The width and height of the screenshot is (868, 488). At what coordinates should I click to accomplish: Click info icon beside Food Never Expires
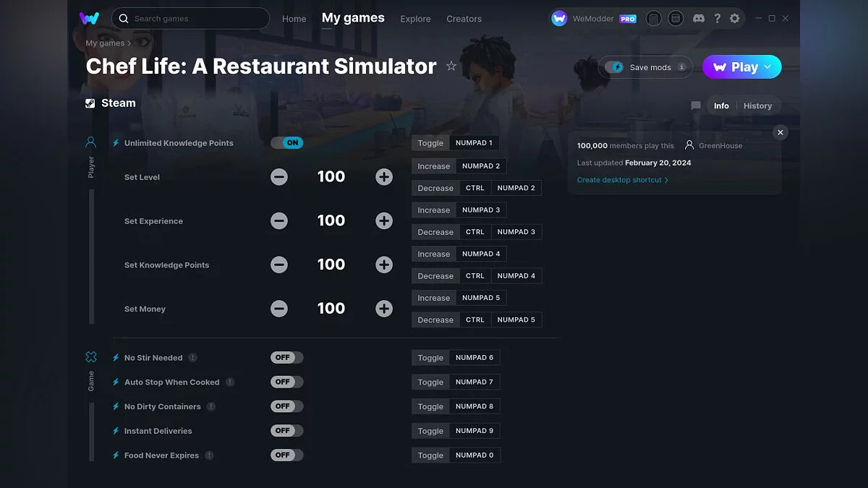[x=209, y=455]
